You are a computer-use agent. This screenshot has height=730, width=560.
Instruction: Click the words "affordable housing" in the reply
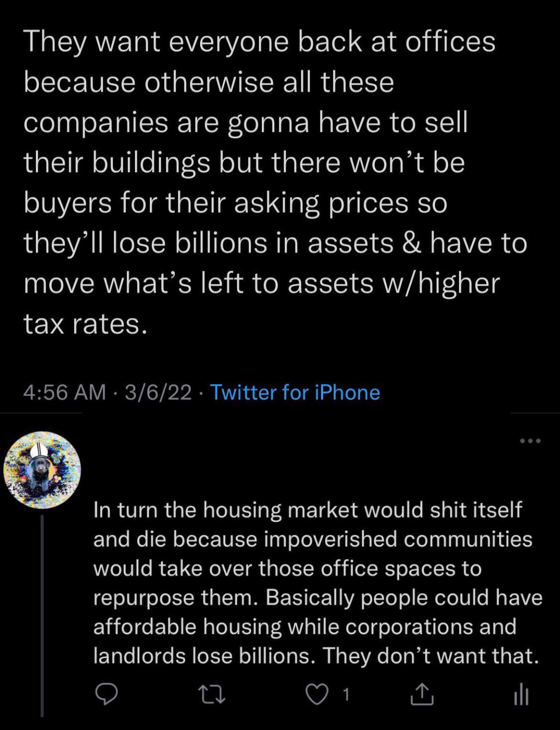pyautogui.click(x=188, y=626)
